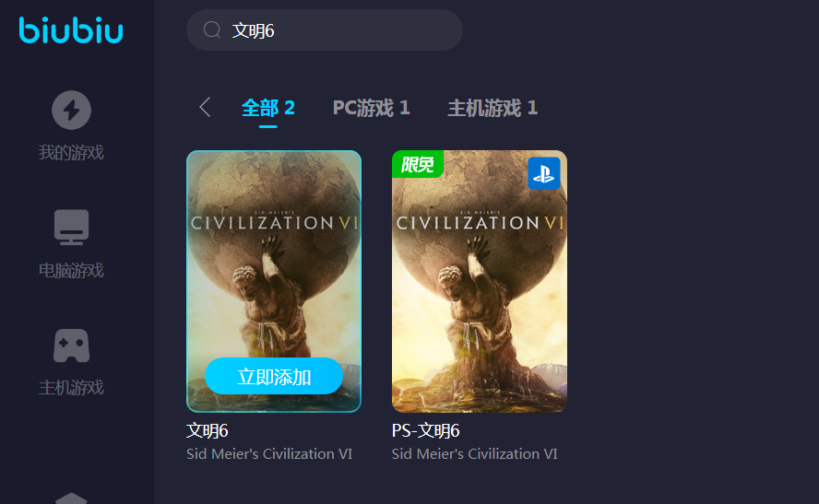Select the 全部 2 tab

pyautogui.click(x=268, y=108)
